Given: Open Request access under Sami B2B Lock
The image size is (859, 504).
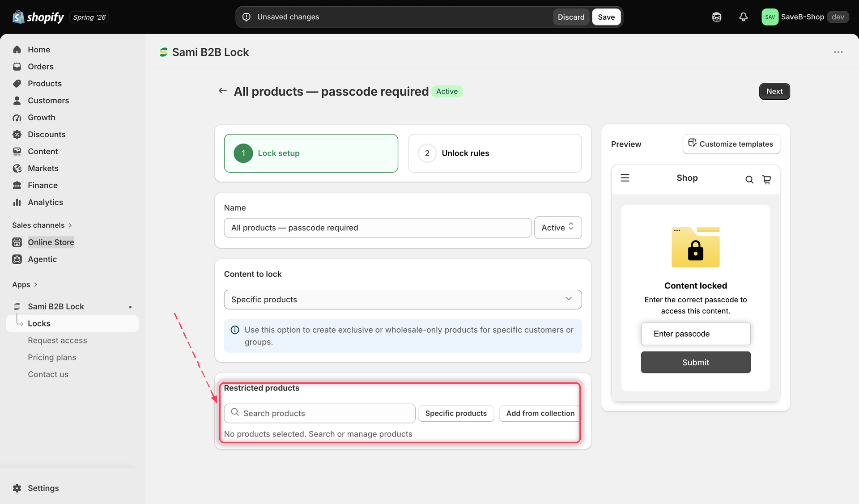Looking at the screenshot, I should coord(57,341).
